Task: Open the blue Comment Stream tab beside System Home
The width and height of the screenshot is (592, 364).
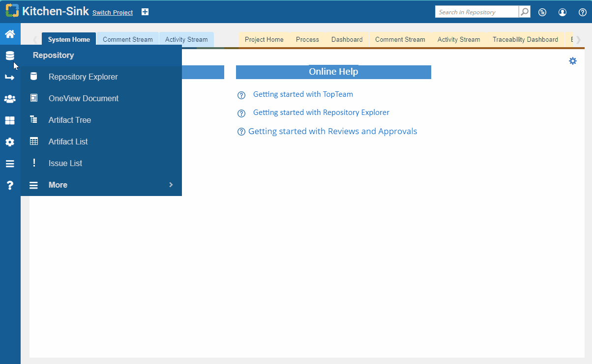Action: (x=128, y=39)
